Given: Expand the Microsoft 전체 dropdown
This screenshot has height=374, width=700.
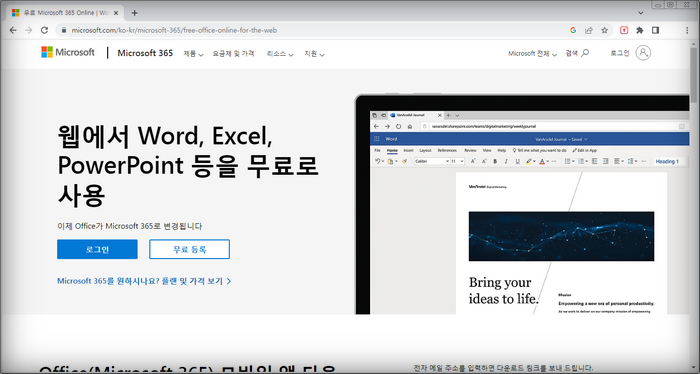Looking at the screenshot, I should pyautogui.click(x=533, y=54).
